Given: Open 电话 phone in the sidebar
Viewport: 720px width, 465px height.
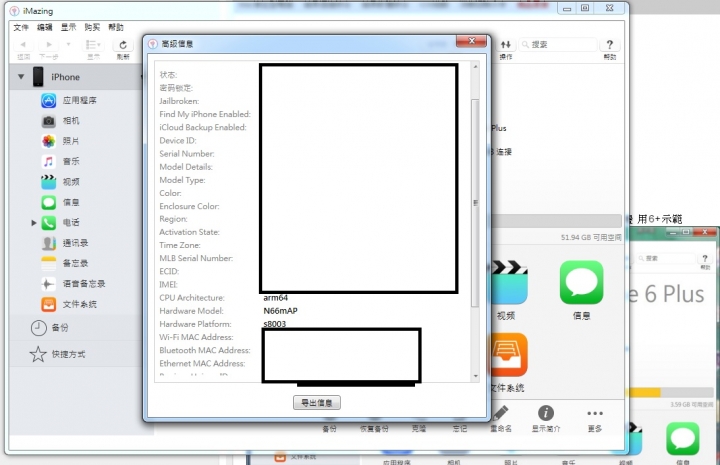Looking at the screenshot, I should (61, 223).
